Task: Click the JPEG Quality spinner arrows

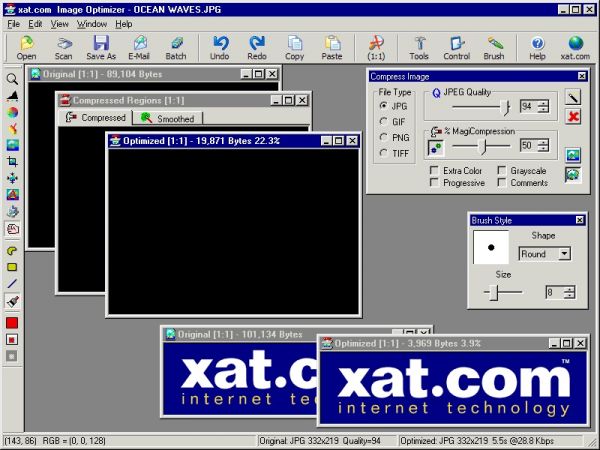Action: (x=543, y=106)
